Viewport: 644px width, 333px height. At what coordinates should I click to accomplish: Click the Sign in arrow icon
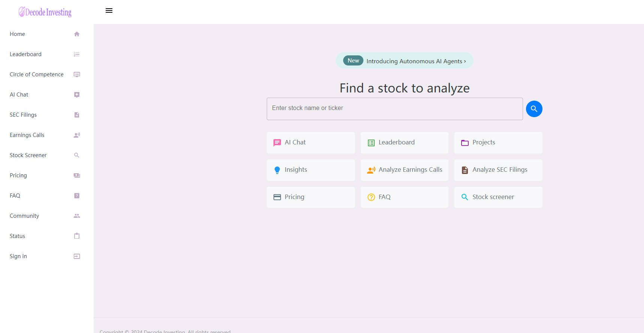pyautogui.click(x=77, y=256)
